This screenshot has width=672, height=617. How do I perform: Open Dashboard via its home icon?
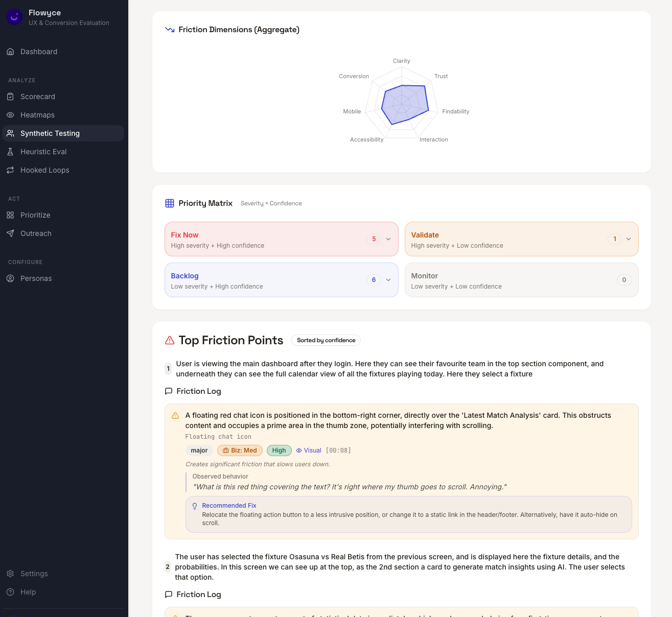point(10,52)
